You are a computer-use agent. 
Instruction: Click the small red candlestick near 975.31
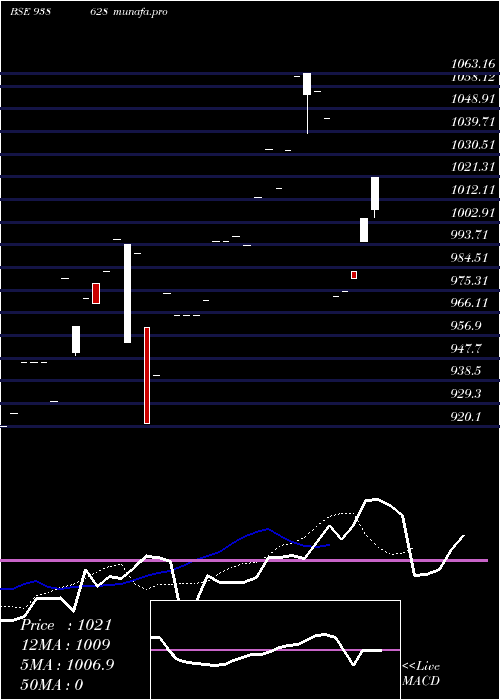point(354,275)
